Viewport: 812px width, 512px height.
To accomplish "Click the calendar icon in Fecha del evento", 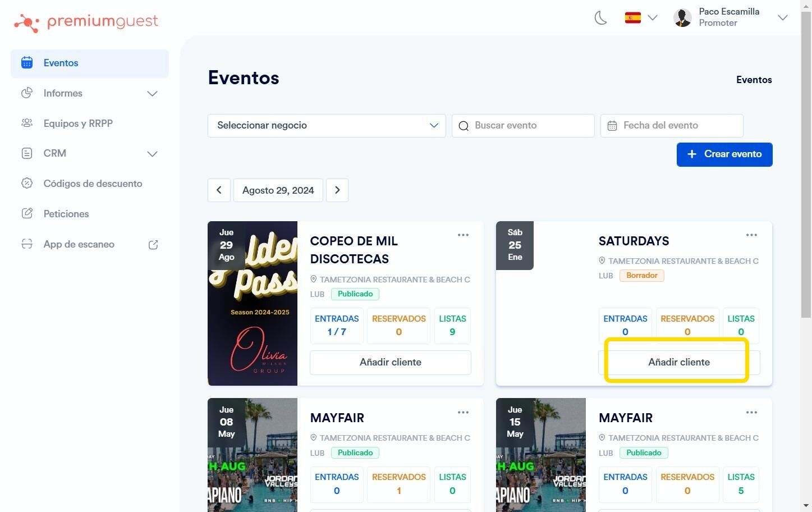I will (x=612, y=126).
